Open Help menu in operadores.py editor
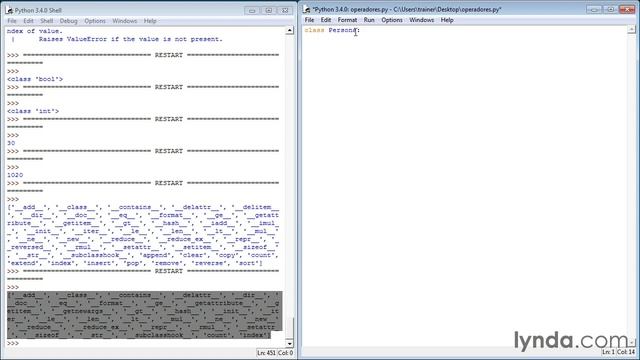This screenshot has width=640, height=360. pos(447,20)
